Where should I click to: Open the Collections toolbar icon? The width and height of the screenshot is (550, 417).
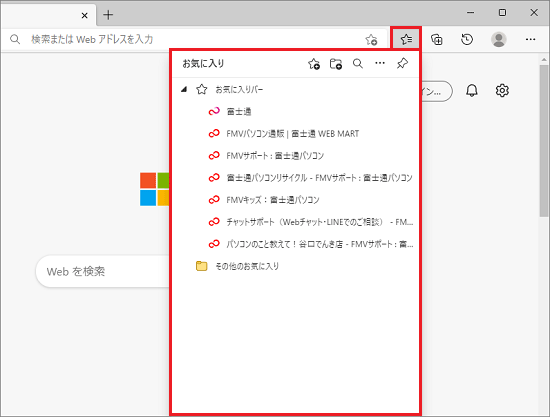[437, 39]
